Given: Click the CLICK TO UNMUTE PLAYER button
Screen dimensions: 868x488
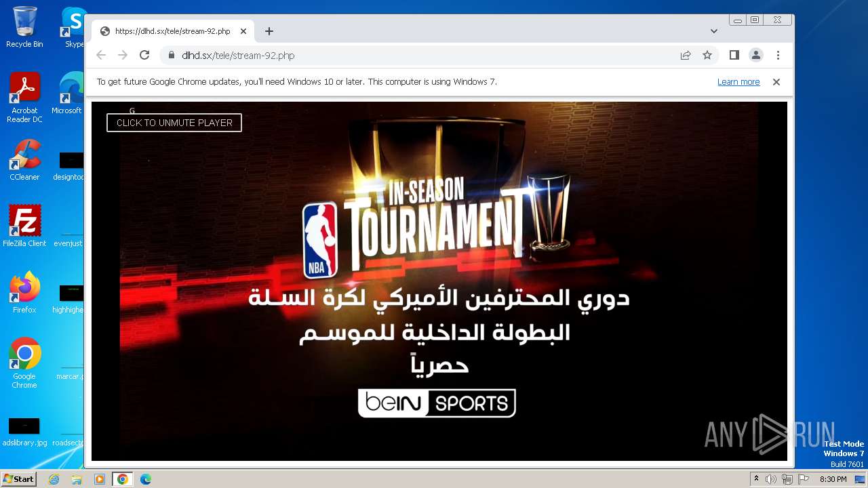Looking at the screenshot, I should (174, 123).
